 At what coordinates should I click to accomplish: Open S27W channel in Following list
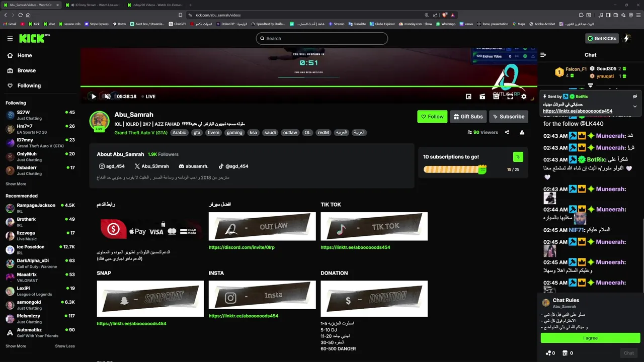[40, 115]
